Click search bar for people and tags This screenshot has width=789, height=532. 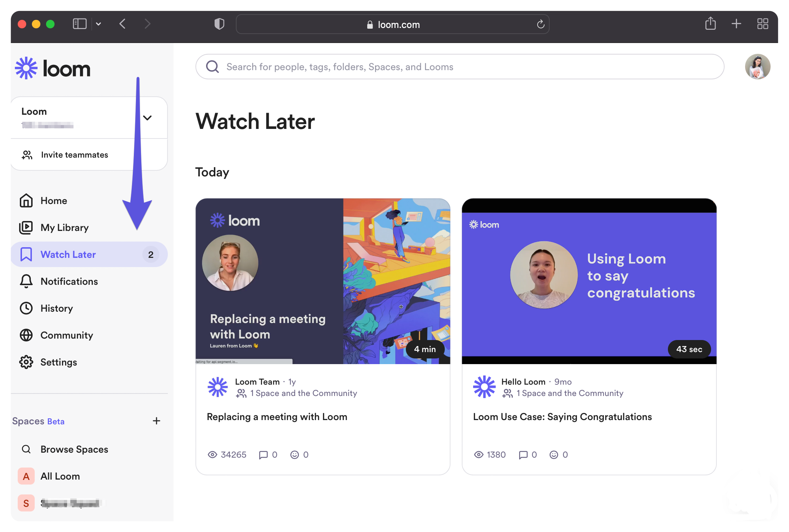(x=460, y=66)
